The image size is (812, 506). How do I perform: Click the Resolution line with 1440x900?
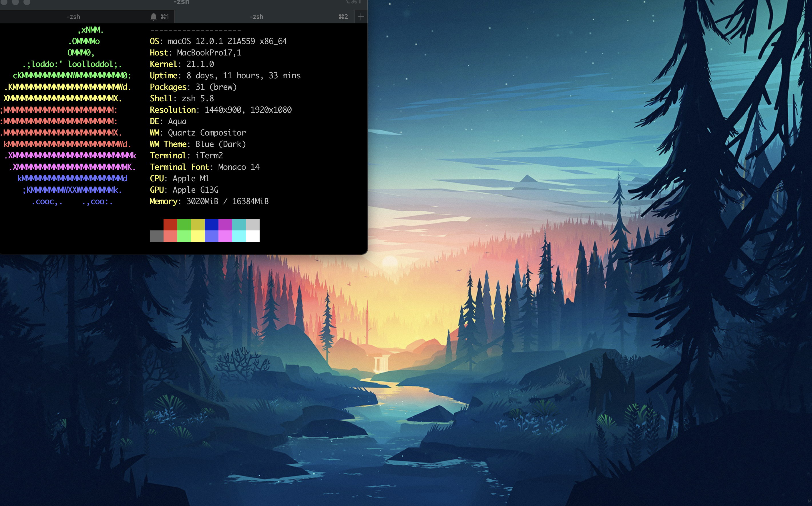coord(220,110)
